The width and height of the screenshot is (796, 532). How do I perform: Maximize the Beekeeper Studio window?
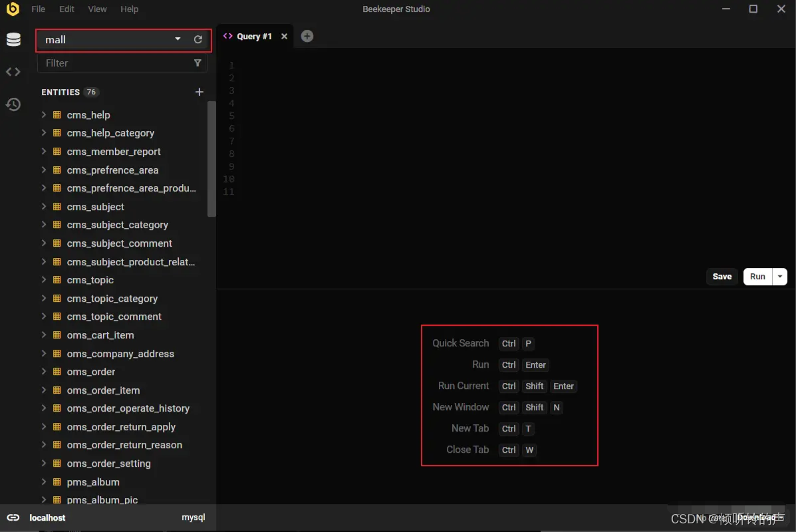click(753, 9)
